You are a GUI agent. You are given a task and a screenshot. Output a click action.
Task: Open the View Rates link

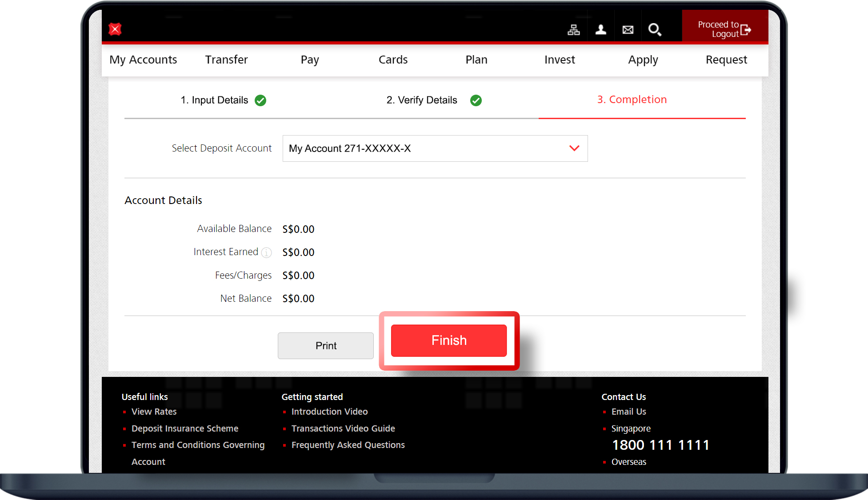pyautogui.click(x=154, y=412)
